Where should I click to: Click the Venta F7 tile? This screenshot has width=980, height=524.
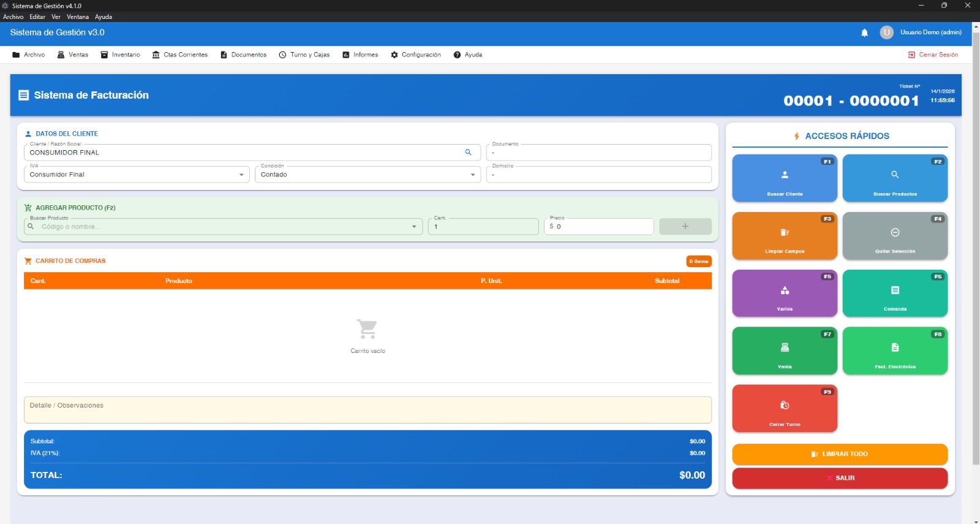[784, 351]
